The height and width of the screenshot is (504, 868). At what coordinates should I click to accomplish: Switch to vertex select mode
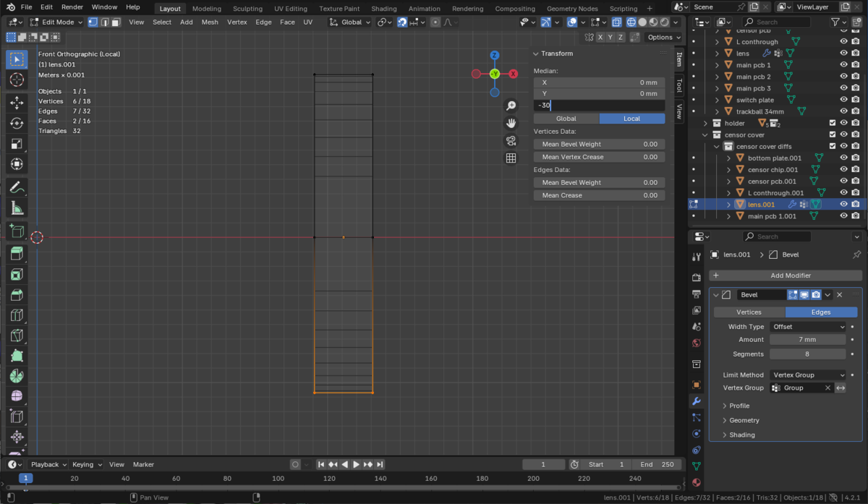click(x=93, y=22)
